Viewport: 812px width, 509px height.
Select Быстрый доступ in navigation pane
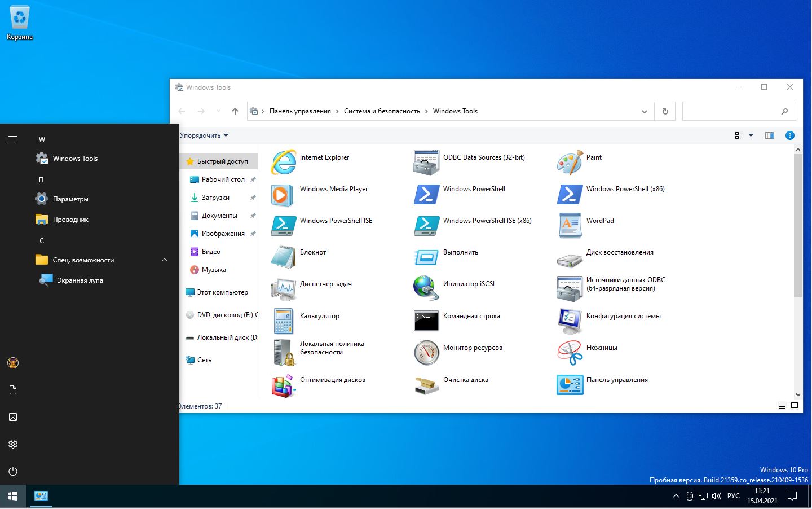219,161
